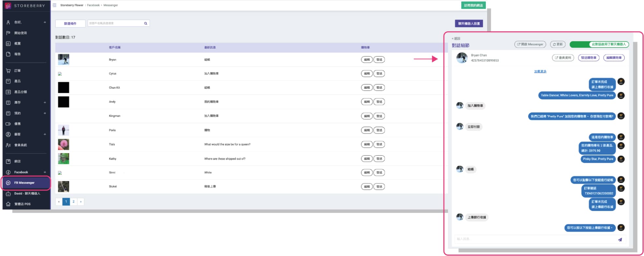Select page 1 in pagination

pos(66,202)
